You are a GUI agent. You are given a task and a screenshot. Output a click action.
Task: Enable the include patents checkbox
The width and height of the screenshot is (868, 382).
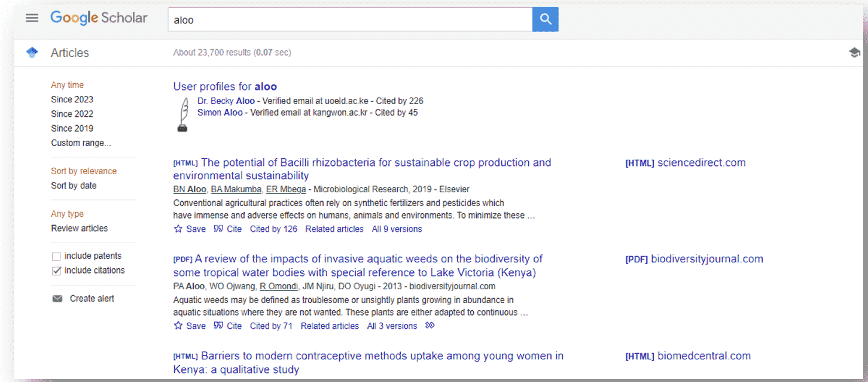(56, 256)
